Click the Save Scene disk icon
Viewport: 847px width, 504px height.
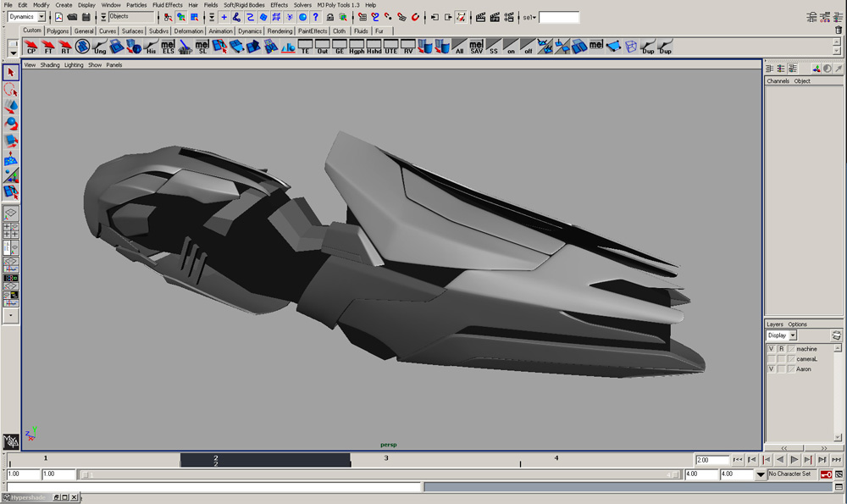click(86, 17)
